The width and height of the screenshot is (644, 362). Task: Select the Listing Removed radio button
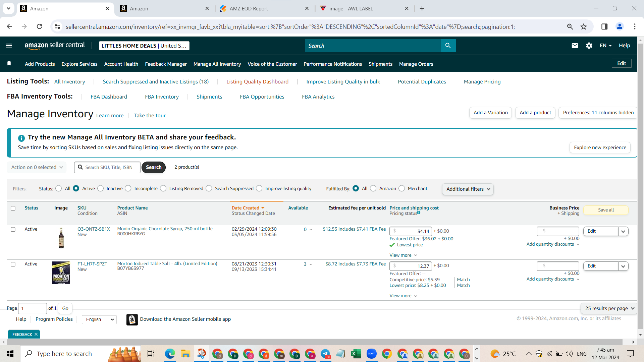pyautogui.click(x=163, y=188)
